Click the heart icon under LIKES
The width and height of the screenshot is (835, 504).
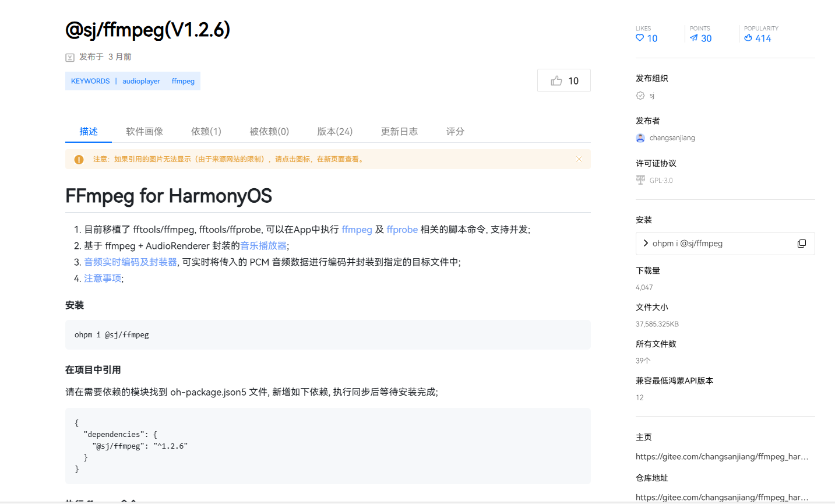[640, 38]
